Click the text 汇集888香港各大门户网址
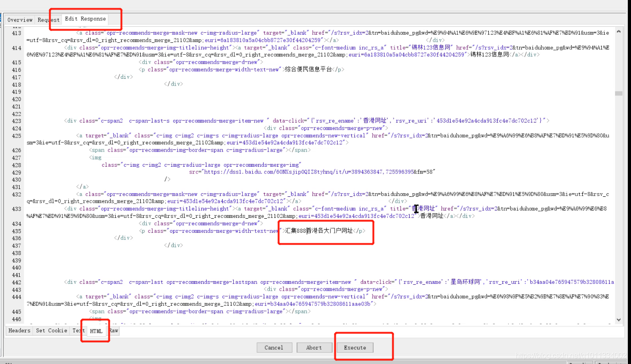This screenshot has width=631, height=364. click(x=319, y=231)
